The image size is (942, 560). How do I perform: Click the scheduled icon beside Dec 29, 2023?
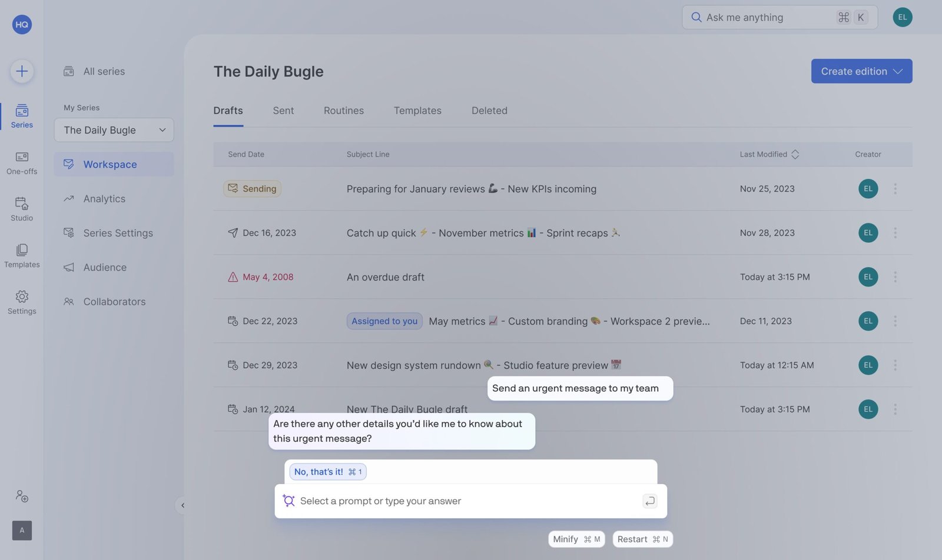(233, 365)
